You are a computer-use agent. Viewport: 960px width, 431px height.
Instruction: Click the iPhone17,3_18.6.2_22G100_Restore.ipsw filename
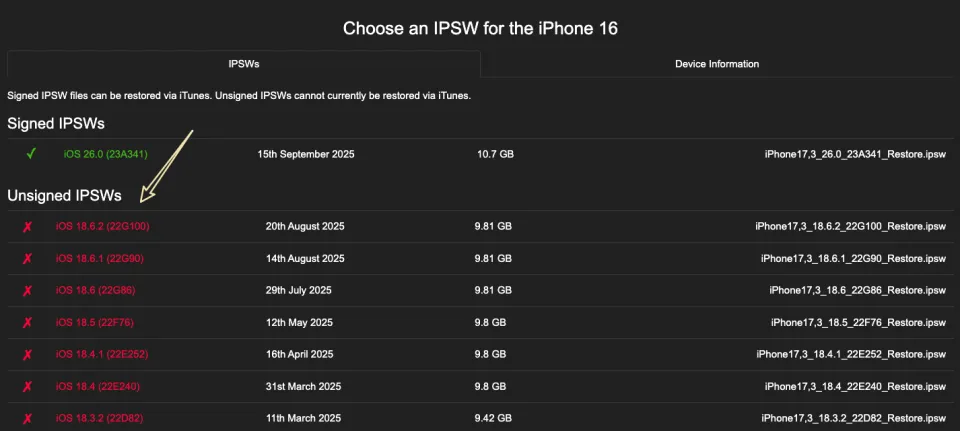point(851,226)
